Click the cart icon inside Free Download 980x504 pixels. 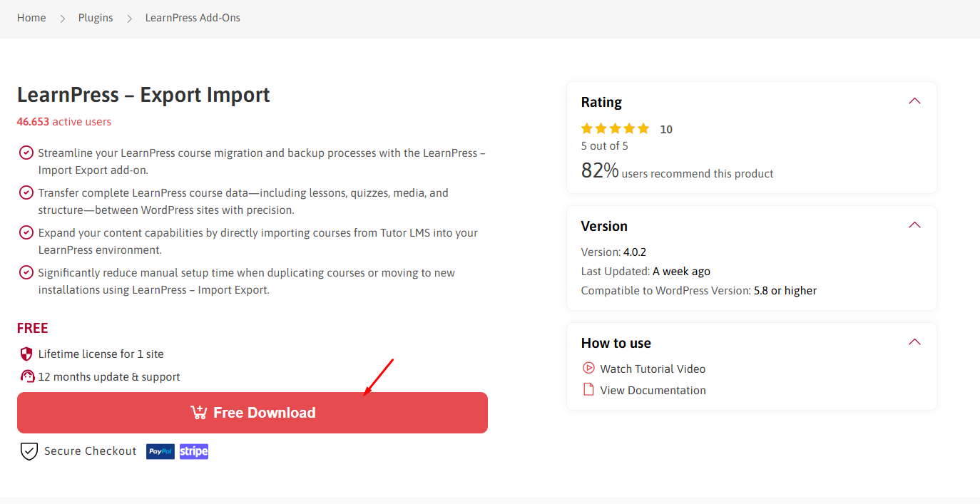(x=198, y=412)
